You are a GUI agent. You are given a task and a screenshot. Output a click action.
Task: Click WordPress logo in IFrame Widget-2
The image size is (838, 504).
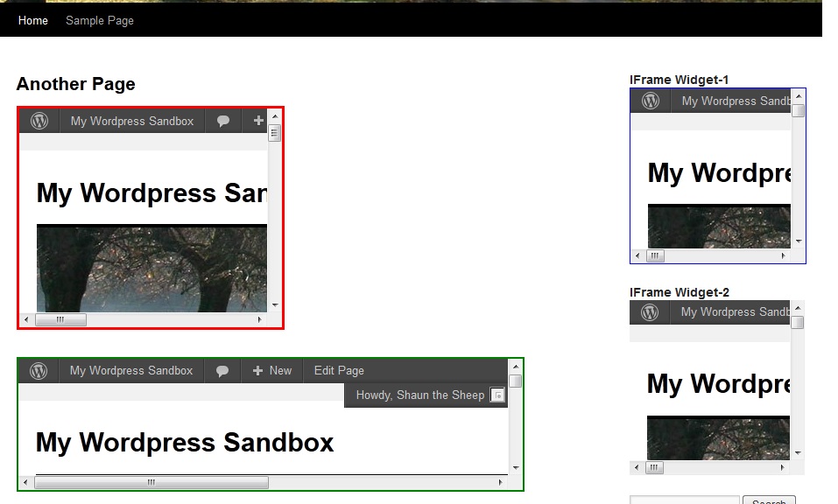(649, 312)
